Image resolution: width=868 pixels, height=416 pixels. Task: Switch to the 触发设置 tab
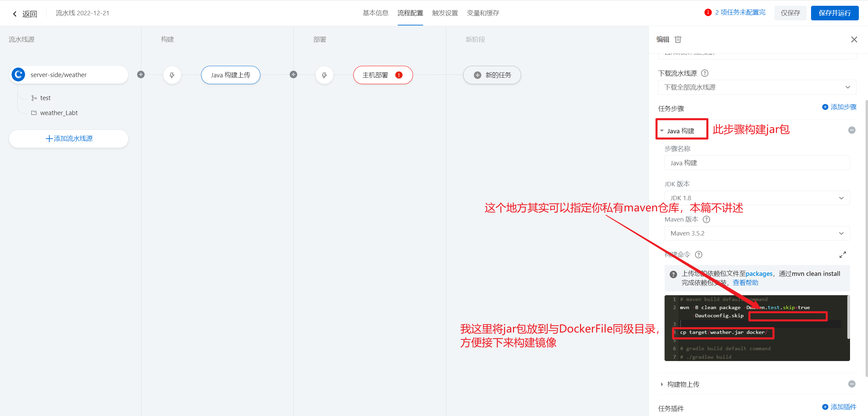click(445, 13)
